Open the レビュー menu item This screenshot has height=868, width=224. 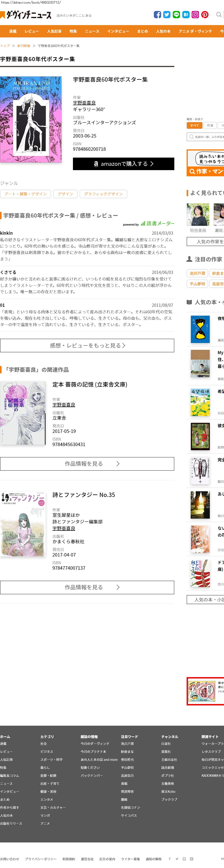(32, 31)
